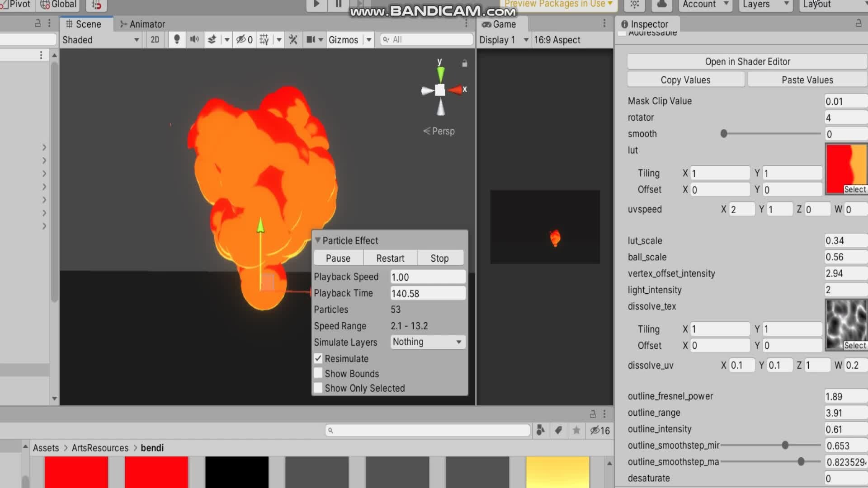Click the effects visibility icon in Scene toolbar
This screenshot has height=488, width=868.
tap(212, 40)
